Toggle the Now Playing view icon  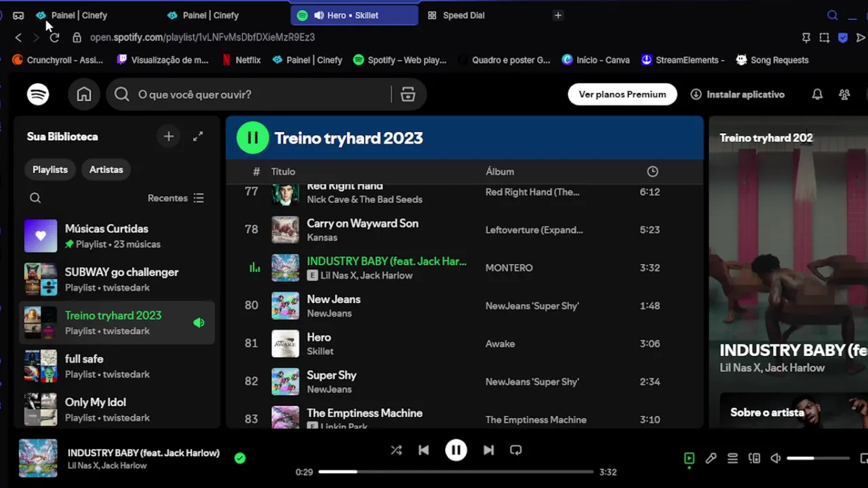[689, 458]
